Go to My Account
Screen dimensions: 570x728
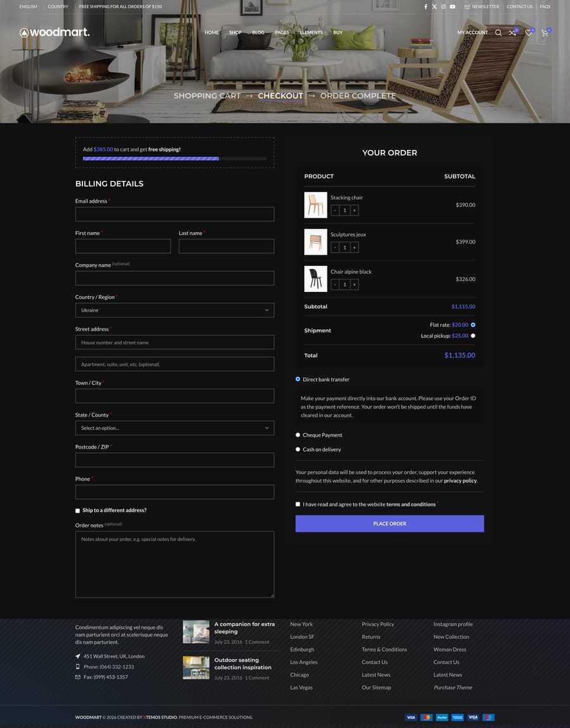pyautogui.click(x=472, y=32)
